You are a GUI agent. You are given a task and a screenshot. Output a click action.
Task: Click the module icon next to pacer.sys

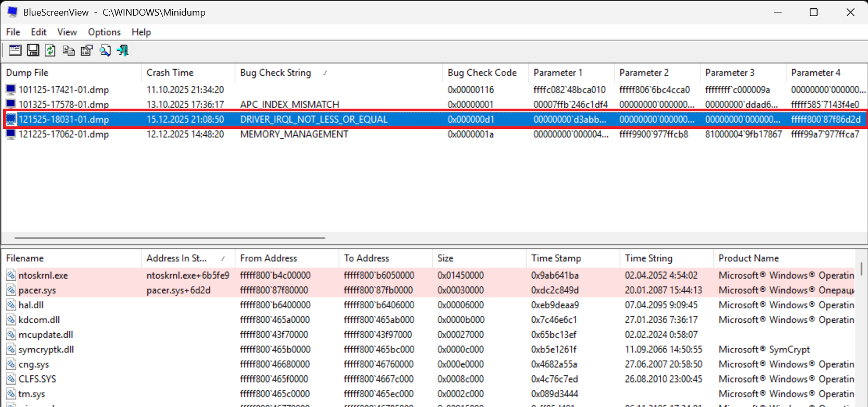click(x=11, y=290)
